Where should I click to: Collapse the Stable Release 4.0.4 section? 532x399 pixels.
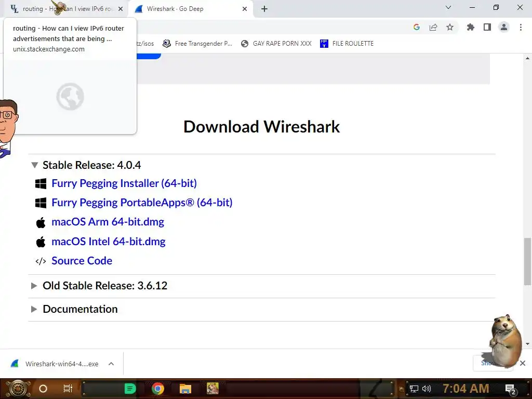[x=34, y=165]
